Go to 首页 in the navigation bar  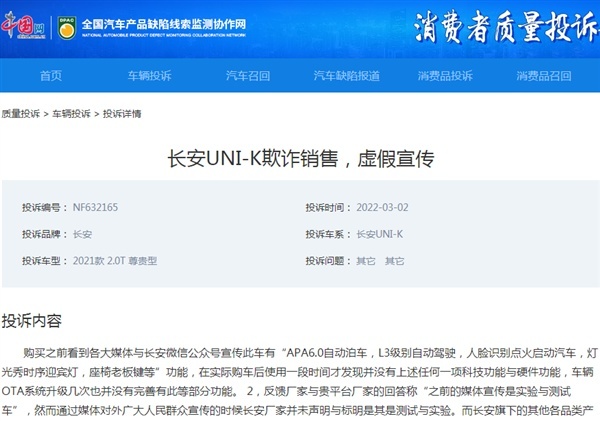51,75
